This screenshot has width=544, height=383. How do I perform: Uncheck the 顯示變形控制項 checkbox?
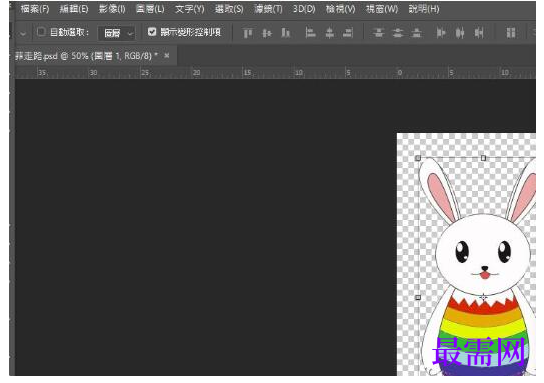tap(152, 32)
